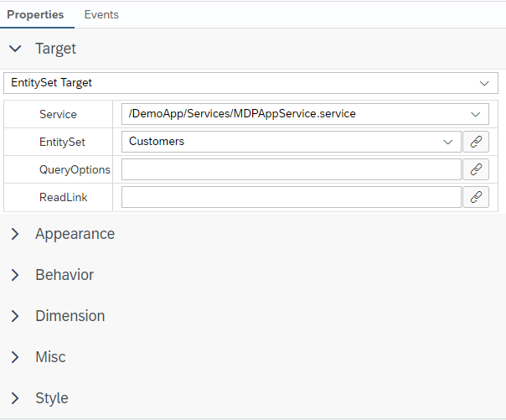Open the binding link for QueryOptions
Screen dimensions: 506x420
[x=476, y=169]
